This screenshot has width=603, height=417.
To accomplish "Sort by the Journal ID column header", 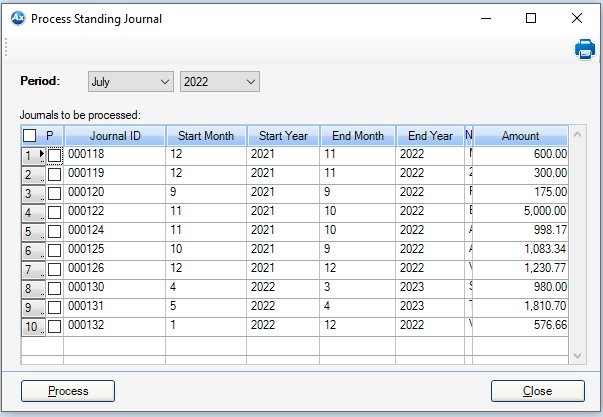I will [115, 136].
